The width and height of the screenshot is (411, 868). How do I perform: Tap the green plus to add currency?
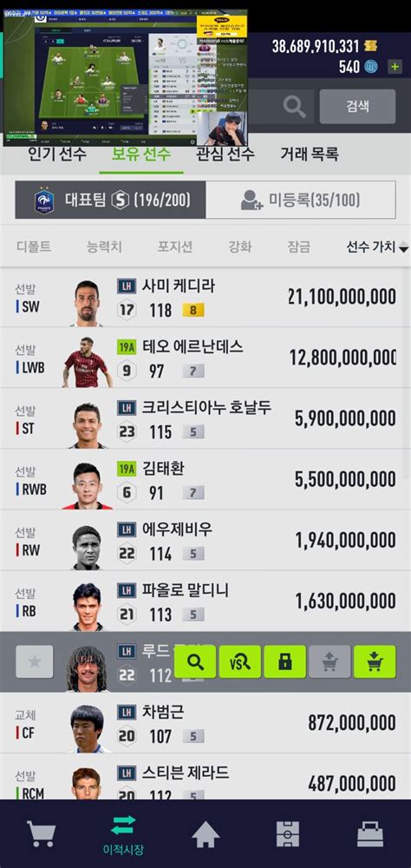point(395,67)
